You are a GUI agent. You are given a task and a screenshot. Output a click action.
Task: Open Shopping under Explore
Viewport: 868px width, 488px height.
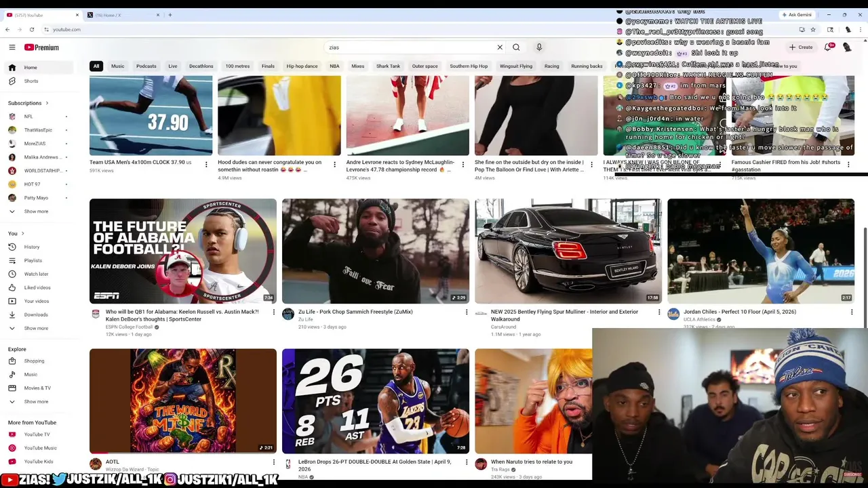point(34,361)
